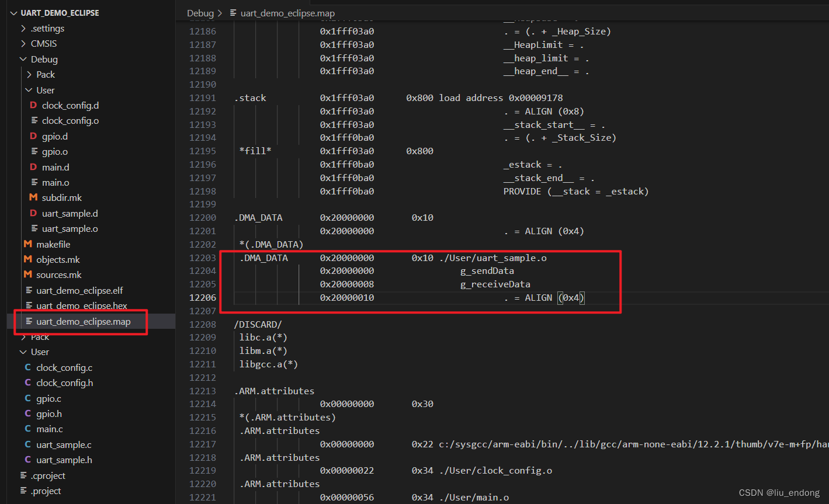Collapse the User folder inside Debug
The height and width of the screenshot is (504, 829).
[29, 90]
